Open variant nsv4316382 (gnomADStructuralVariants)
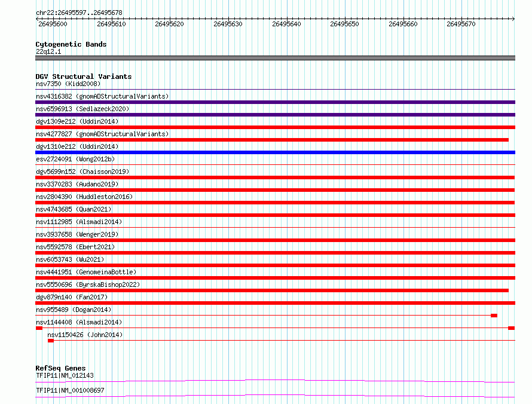Image resolution: width=532 pixels, height=404 pixels. (102, 96)
